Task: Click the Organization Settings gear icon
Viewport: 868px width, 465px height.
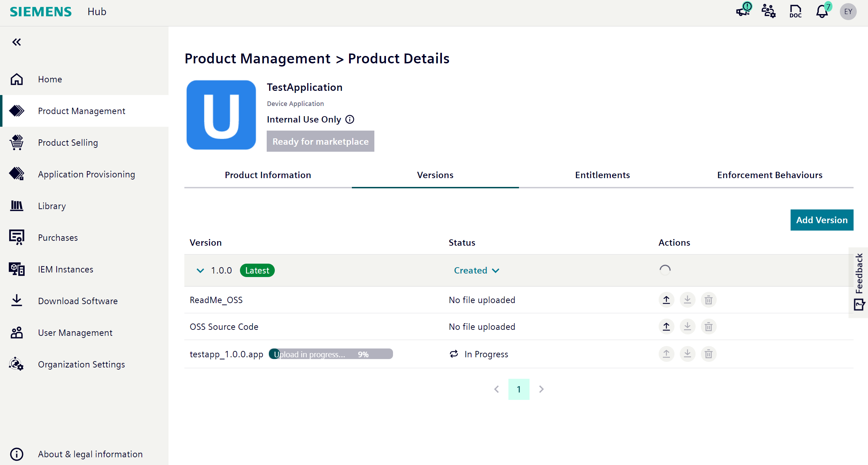Action: click(x=17, y=364)
